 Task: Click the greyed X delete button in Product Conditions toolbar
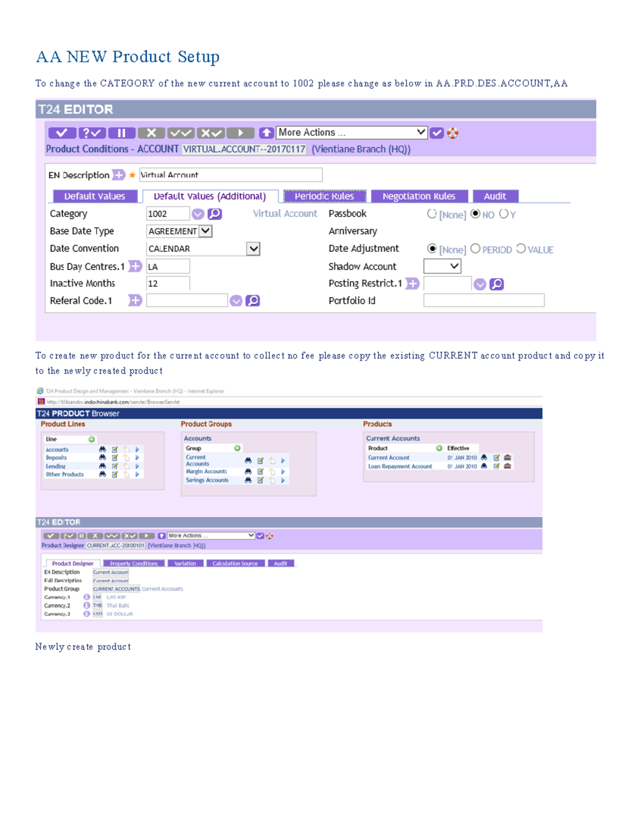[x=151, y=133]
